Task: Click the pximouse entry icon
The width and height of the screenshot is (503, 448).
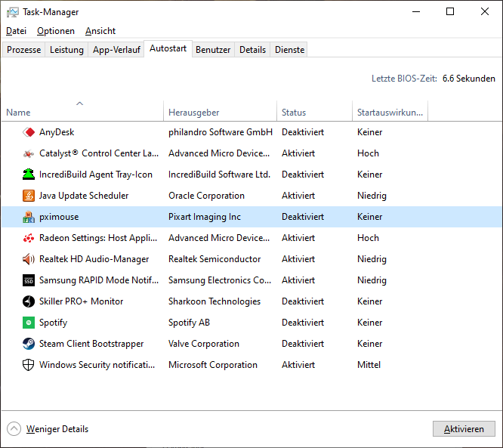Action: (29, 217)
